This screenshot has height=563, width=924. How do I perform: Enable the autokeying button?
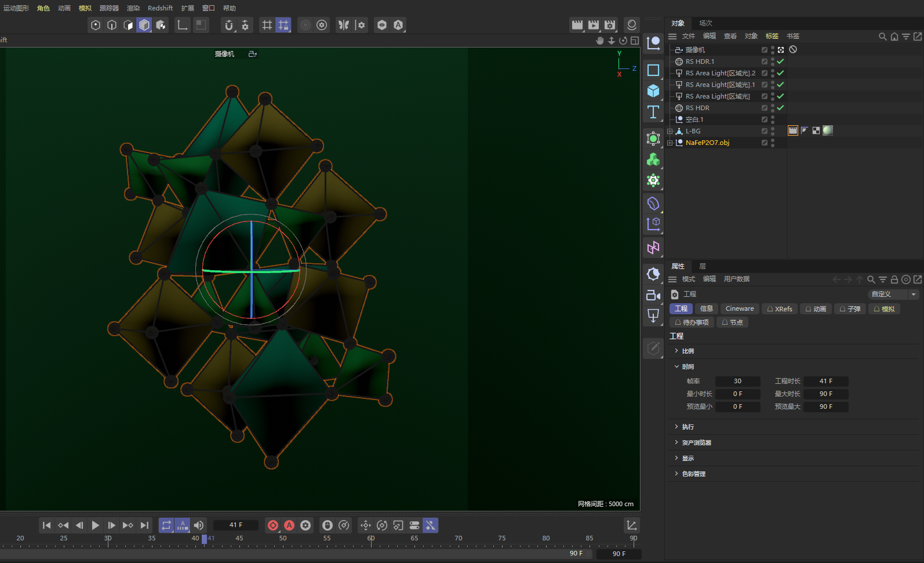289,525
